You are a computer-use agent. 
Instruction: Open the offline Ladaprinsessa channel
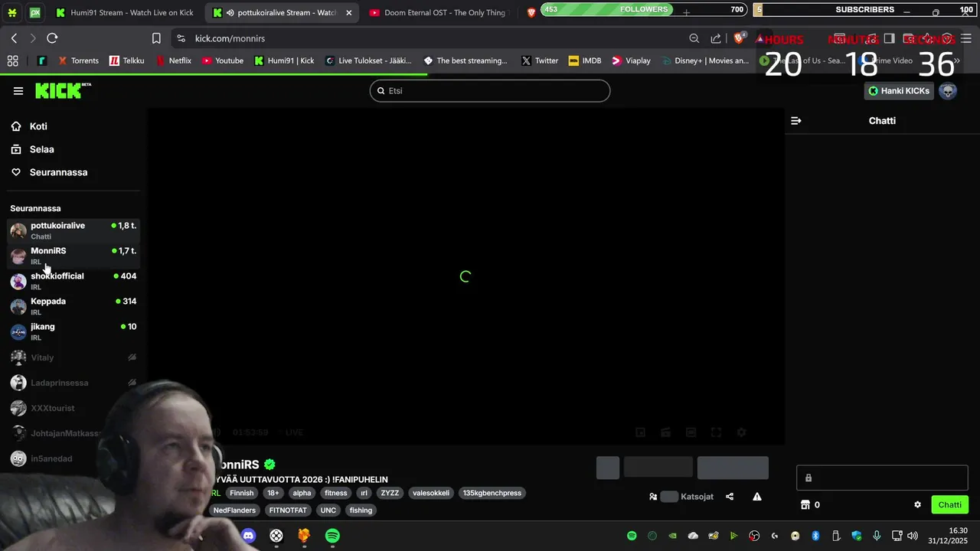(73, 383)
